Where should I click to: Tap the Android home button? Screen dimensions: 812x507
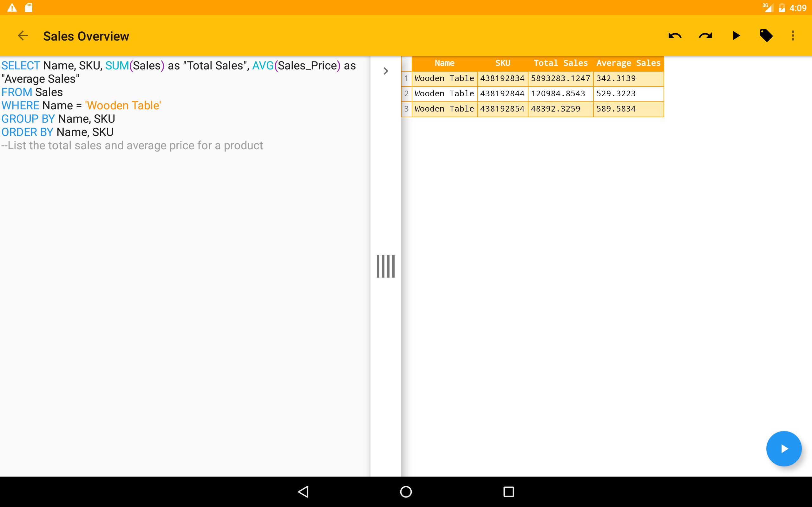(406, 491)
